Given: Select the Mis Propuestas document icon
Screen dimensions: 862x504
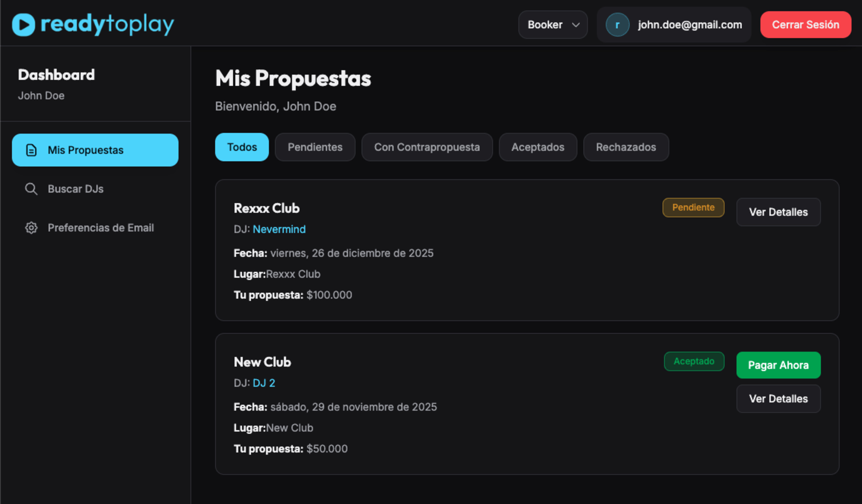Looking at the screenshot, I should [x=31, y=150].
